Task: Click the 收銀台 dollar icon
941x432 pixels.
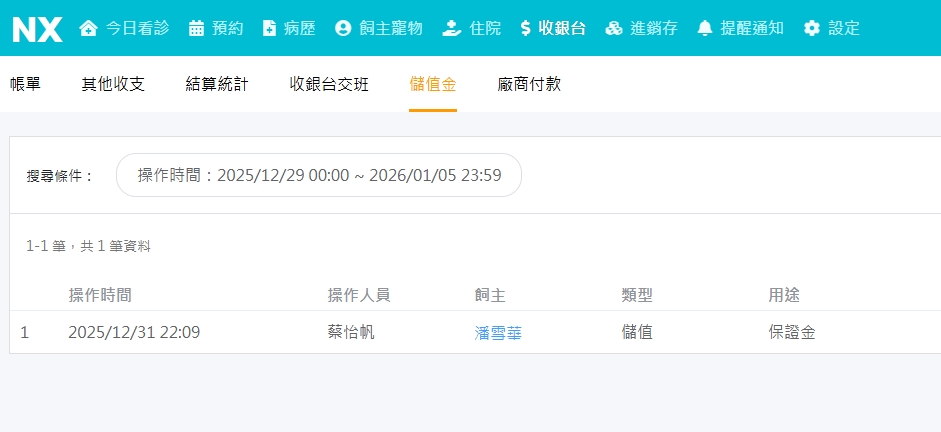Action: coord(526,29)
